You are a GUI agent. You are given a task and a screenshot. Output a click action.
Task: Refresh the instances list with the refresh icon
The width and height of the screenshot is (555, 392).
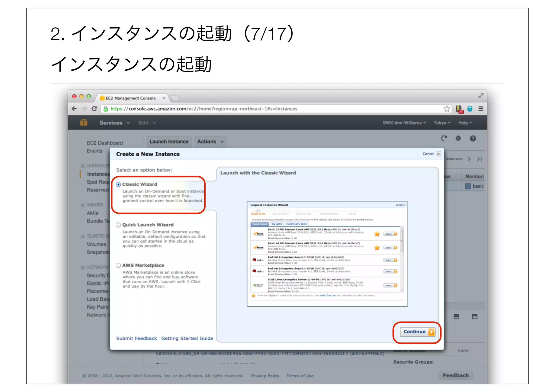(444, 139)
